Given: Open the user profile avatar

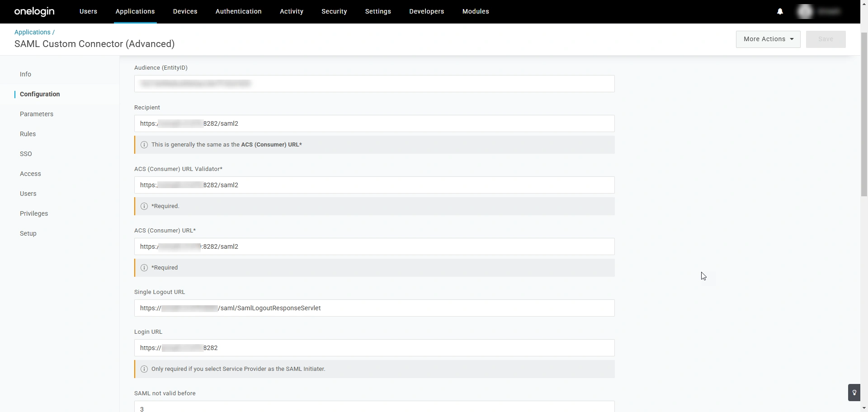Looking at the screenshot, I should (x=805, y=12).
